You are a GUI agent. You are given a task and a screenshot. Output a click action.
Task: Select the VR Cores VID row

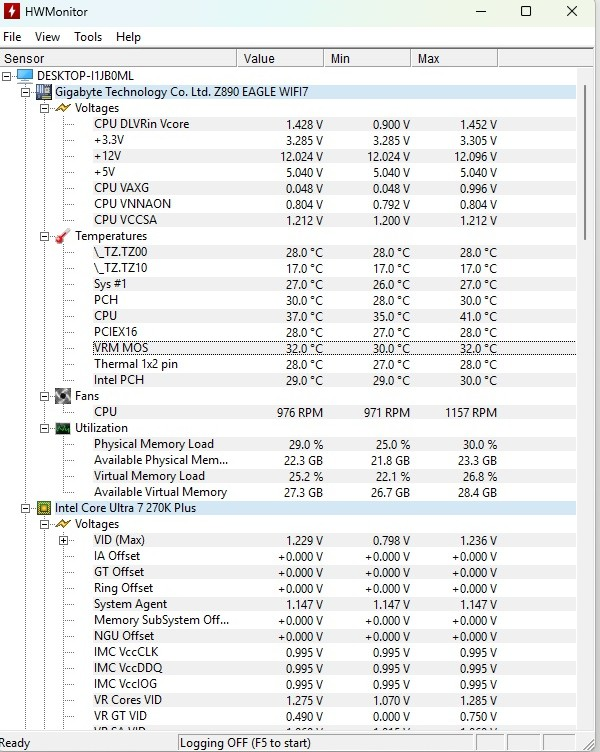click(x=334, y=700)
